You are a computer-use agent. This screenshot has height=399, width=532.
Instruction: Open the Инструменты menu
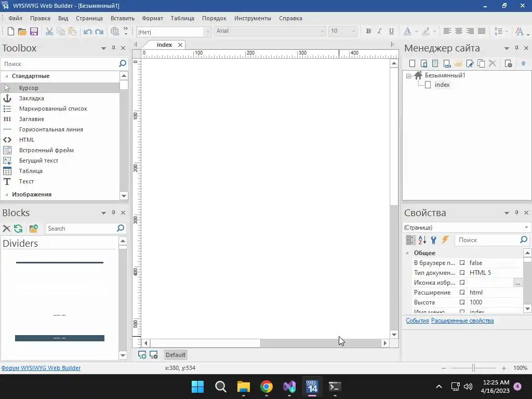click(x=253, y=18)
